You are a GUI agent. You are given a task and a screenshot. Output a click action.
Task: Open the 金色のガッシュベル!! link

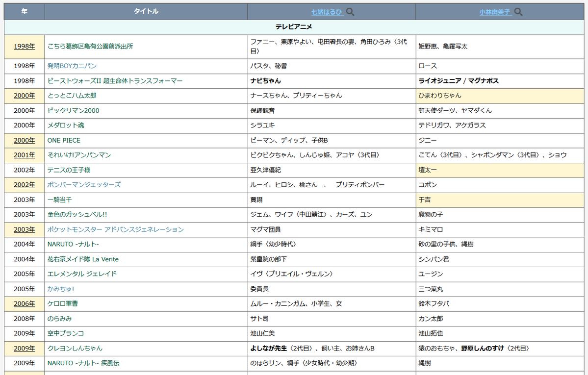click(x=77, y=214)
